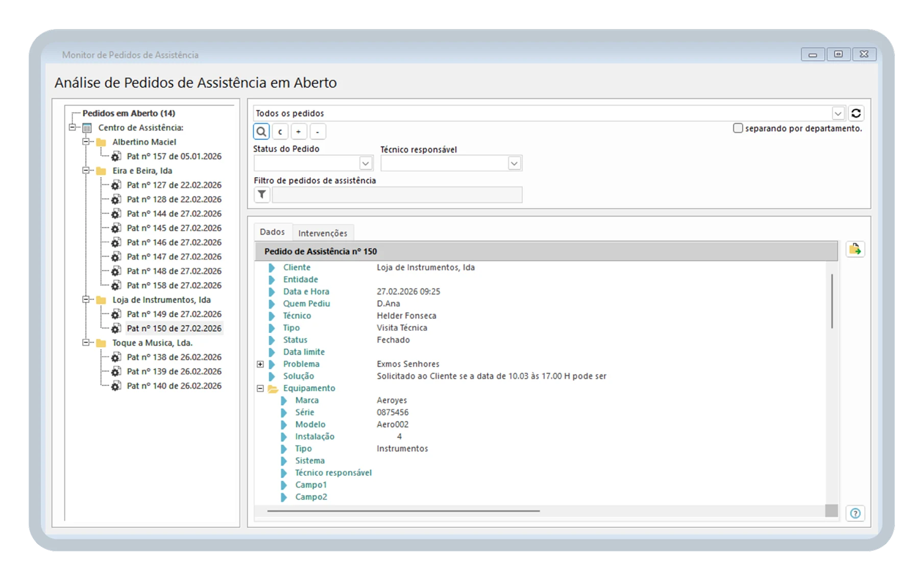Collapse the Equipamento section
The height and width of the screenshot is (580, 924).
point(260,389)
